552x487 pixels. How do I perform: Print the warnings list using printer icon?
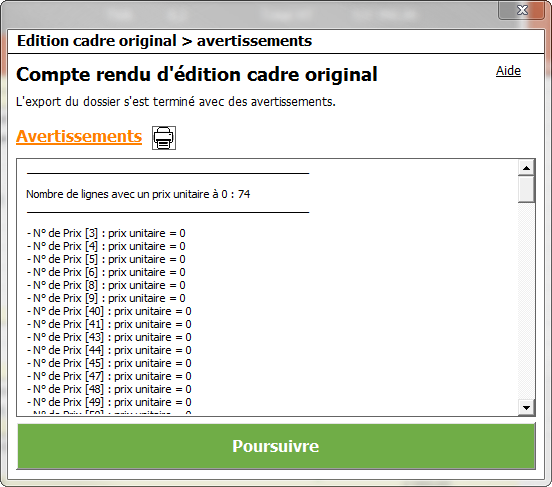pos(164,138)
